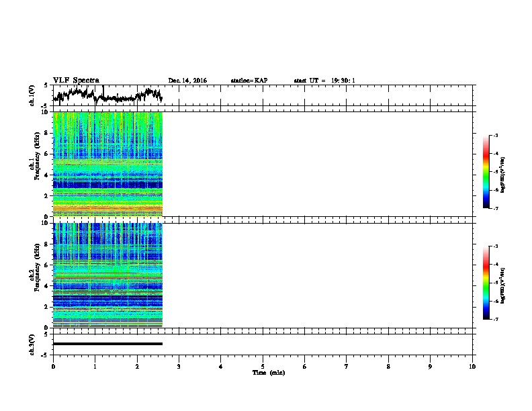Click the "start UT = 19:30:1" text
The height and width of the screenshot is (411, 532).
[324, 81]
